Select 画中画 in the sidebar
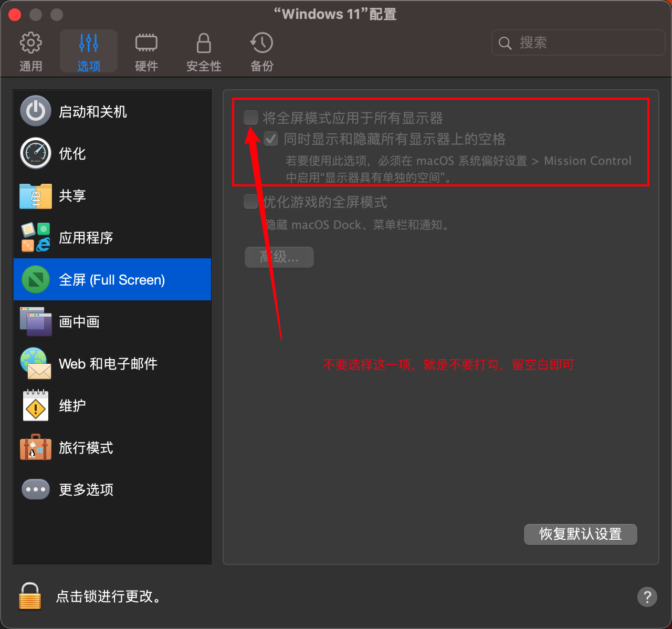This screenshot has width=672, height=629. pos(112,321)
